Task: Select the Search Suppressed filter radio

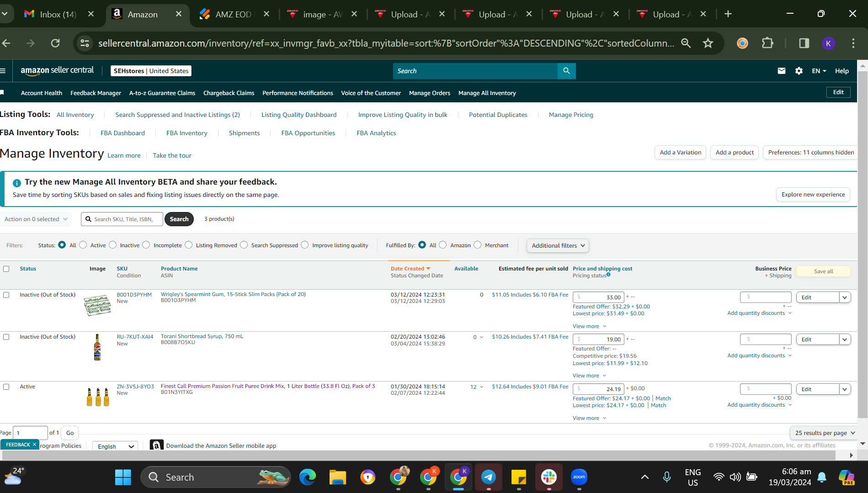Action: (x=244, y=245)
